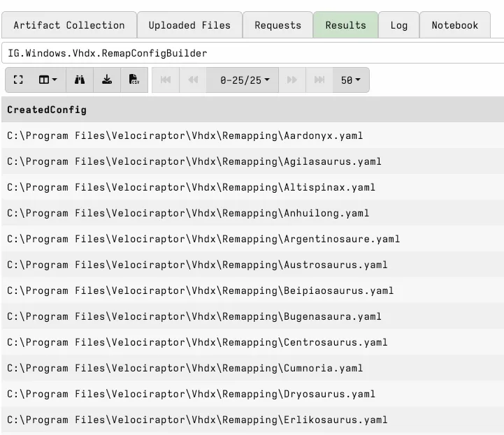504x435 pixels.
Task: Click the binoculars inspect data icon
Action: (x=80, y=80)
